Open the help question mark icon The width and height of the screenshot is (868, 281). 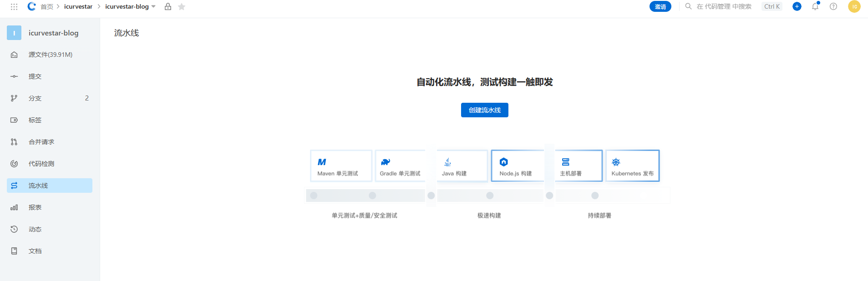[833, 7]
